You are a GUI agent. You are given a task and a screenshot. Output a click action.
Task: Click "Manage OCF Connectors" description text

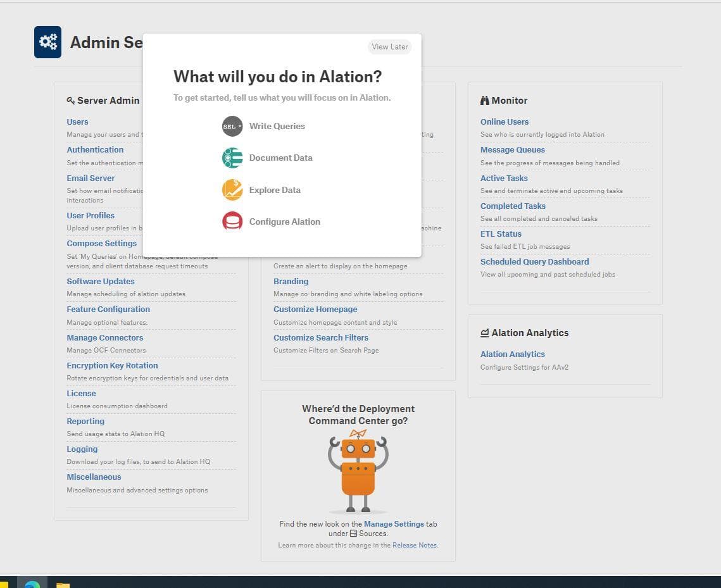106,350
